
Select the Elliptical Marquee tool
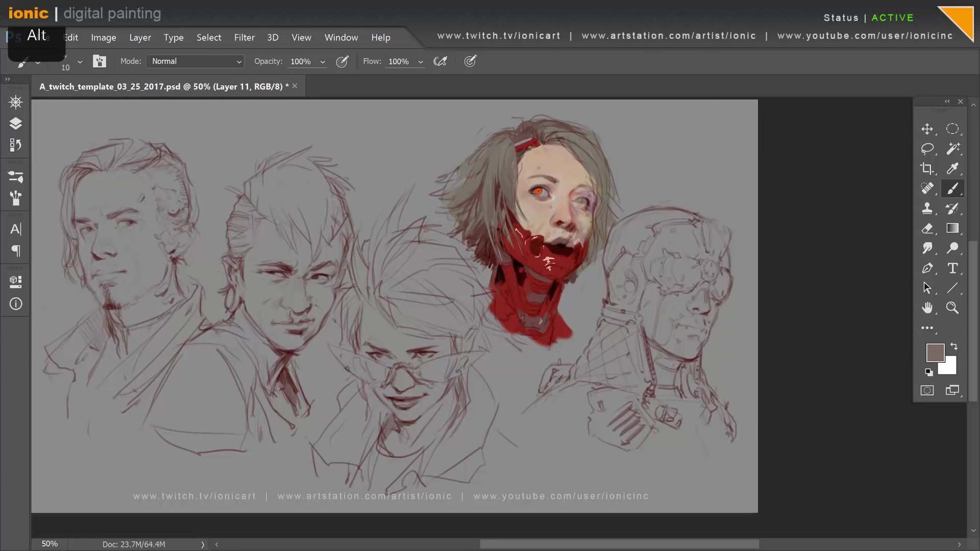pyautogui.click(x=952, y=129)
